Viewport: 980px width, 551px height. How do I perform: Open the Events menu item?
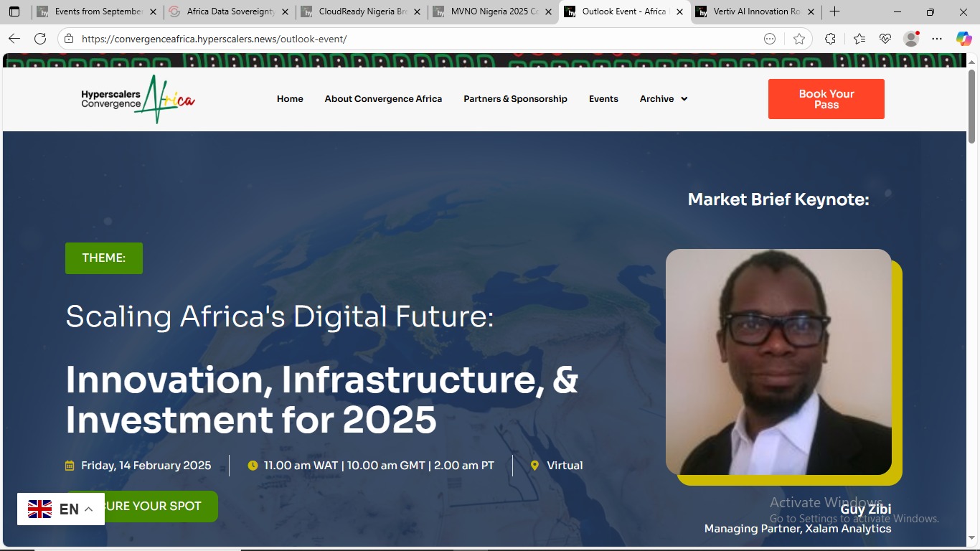(603, 99)
